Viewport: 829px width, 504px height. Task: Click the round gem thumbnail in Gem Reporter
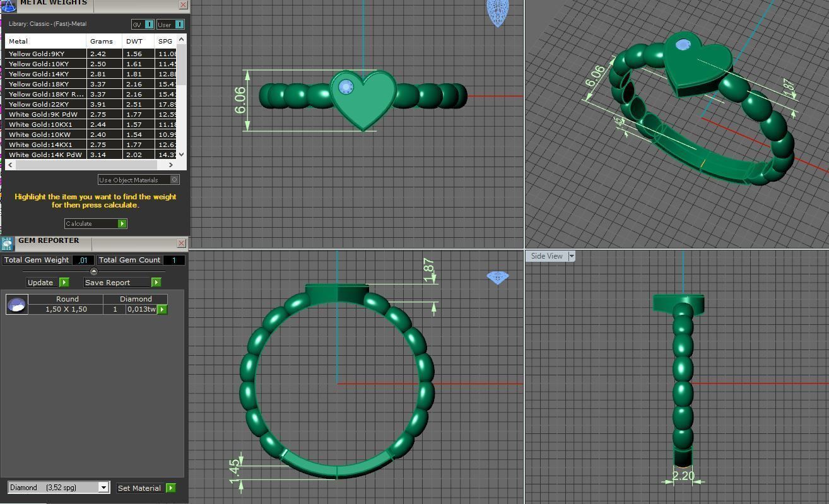(x=16, y=305)
